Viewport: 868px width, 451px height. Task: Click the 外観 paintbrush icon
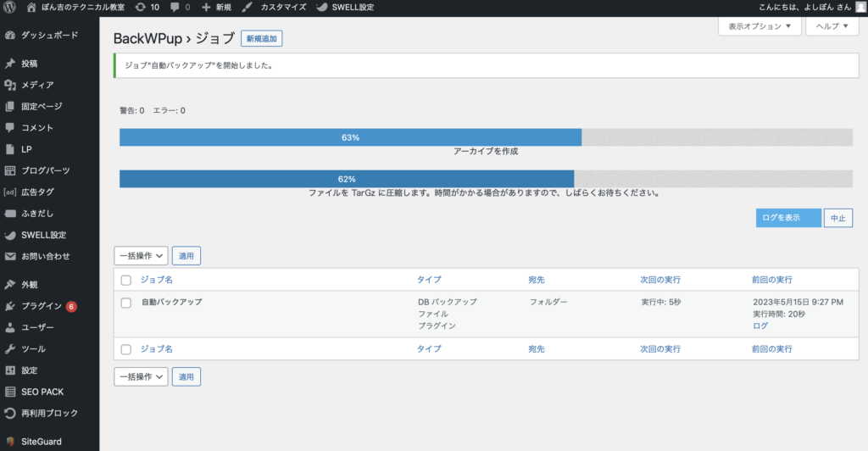point(10,285)
